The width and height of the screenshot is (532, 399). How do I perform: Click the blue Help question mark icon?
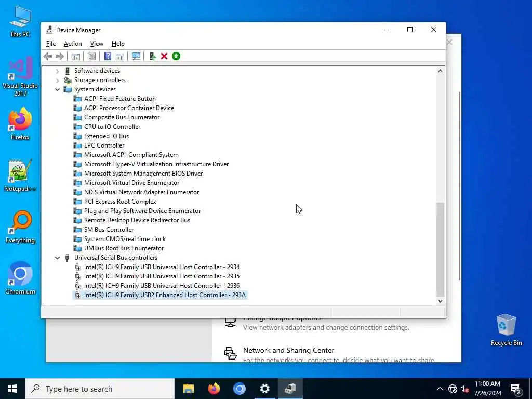(108, 56)
